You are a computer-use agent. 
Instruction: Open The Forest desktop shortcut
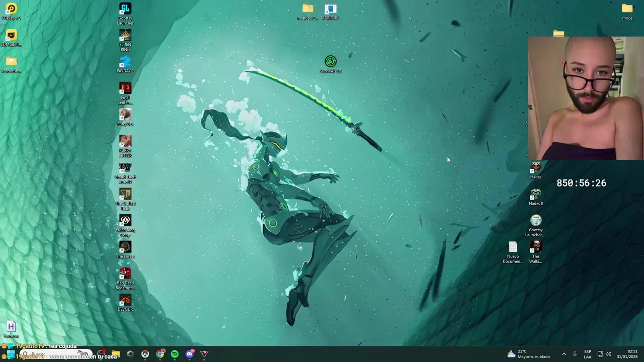pyautogui.click(x=125, y=250)
